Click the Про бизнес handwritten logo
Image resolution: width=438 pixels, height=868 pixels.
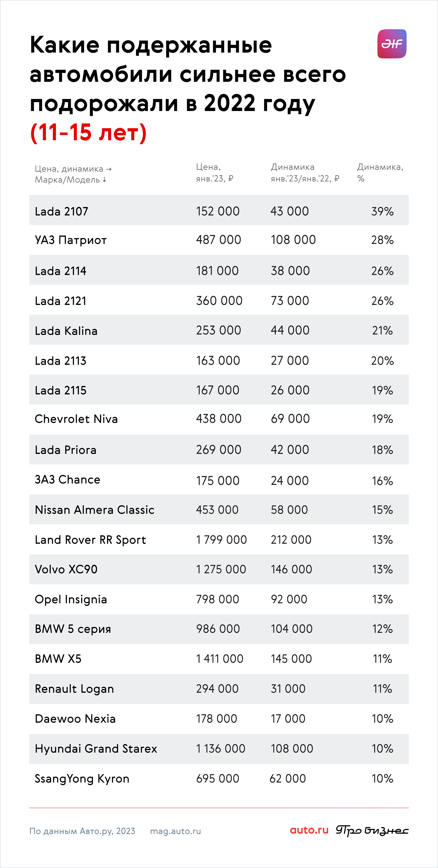372,831
